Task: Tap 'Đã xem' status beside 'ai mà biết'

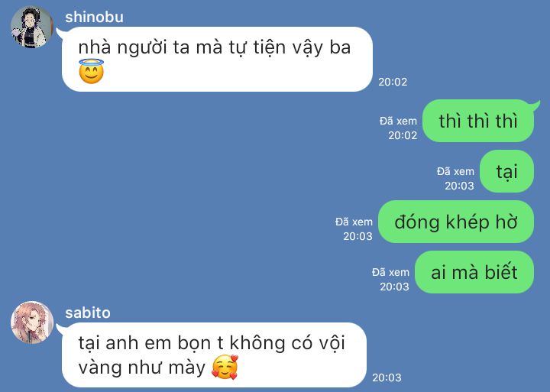Action: click(390, 272)
